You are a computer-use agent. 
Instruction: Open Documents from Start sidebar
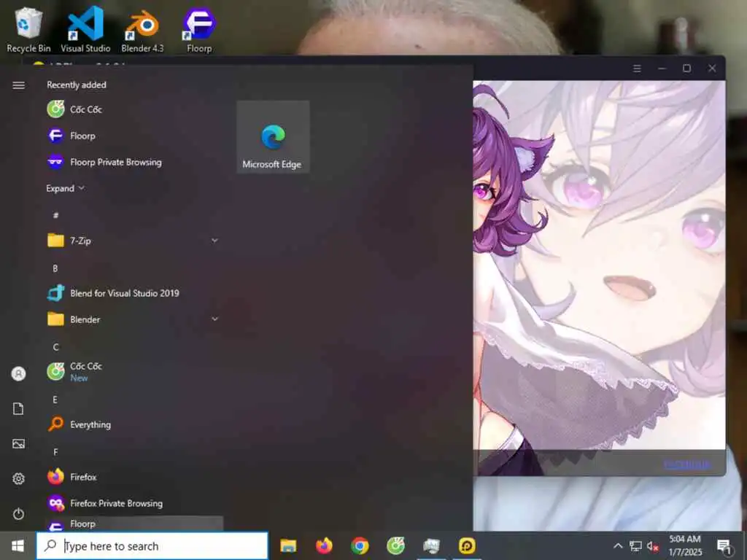click(18, 409)
